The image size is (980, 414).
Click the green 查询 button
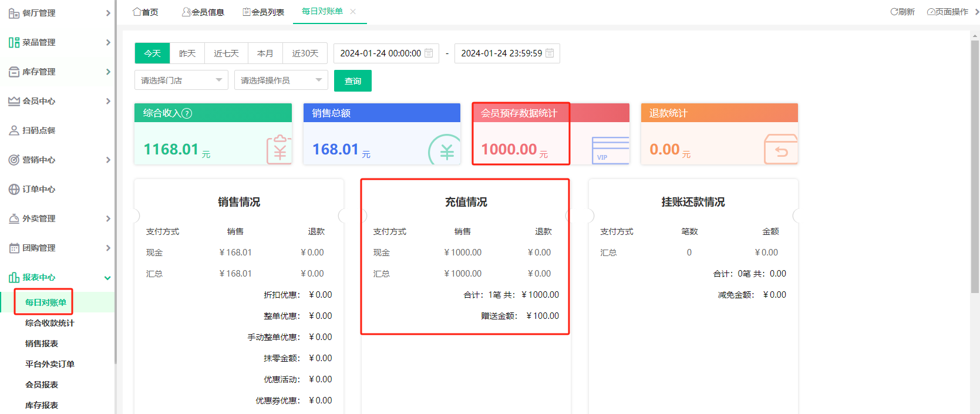tap(353, 80)
